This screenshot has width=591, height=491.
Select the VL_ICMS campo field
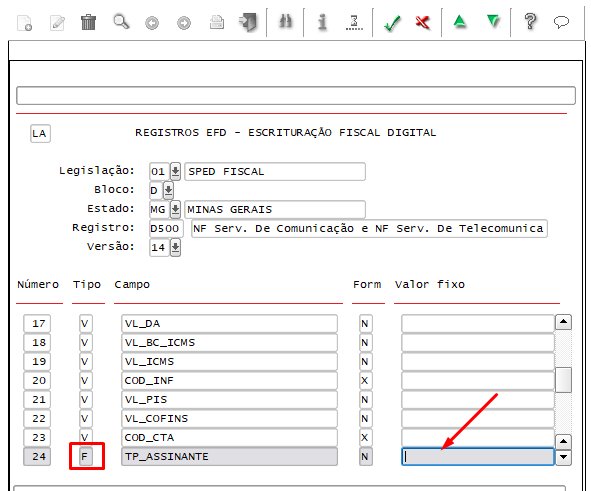pyautogui.click(x=229, y=362)
